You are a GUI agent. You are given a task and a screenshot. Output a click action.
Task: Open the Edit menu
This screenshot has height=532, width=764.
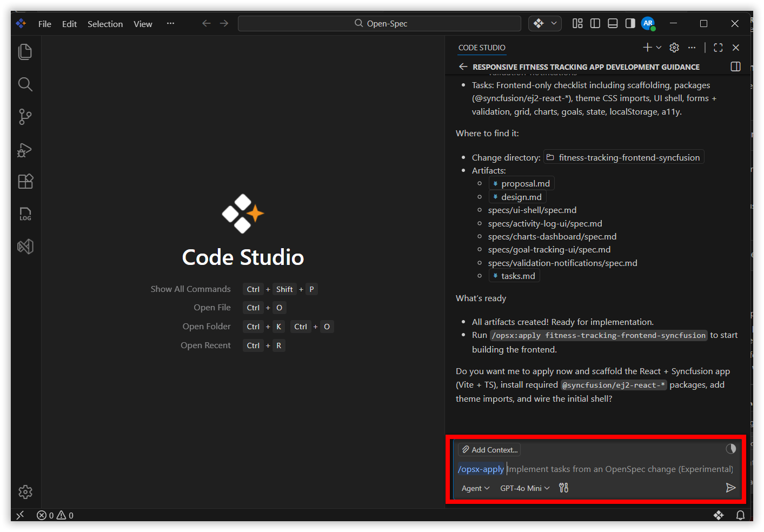click(x=69, y=24)
